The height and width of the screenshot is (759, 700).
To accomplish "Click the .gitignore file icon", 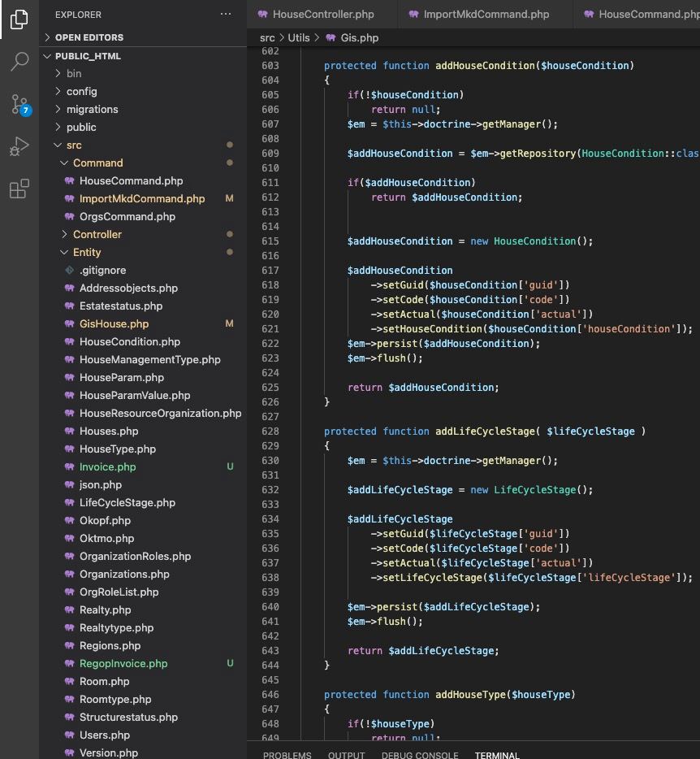I will (x=70, y=270).
